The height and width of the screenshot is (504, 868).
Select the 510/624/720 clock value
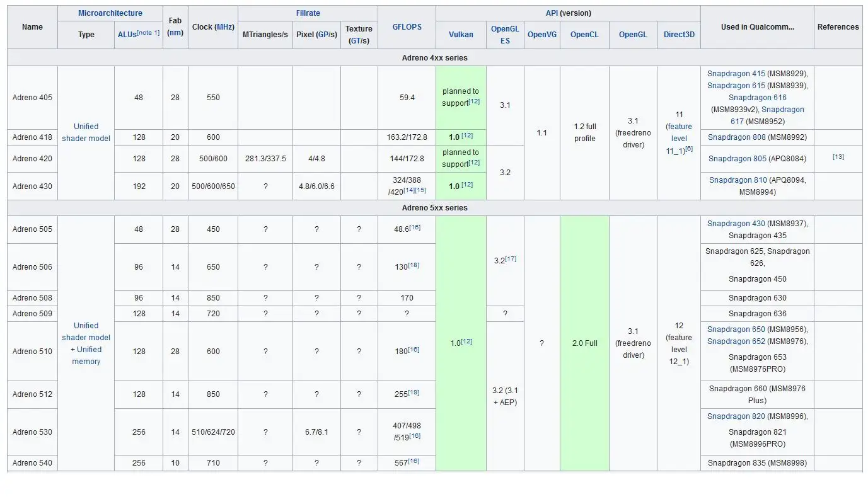pos(213,432)
